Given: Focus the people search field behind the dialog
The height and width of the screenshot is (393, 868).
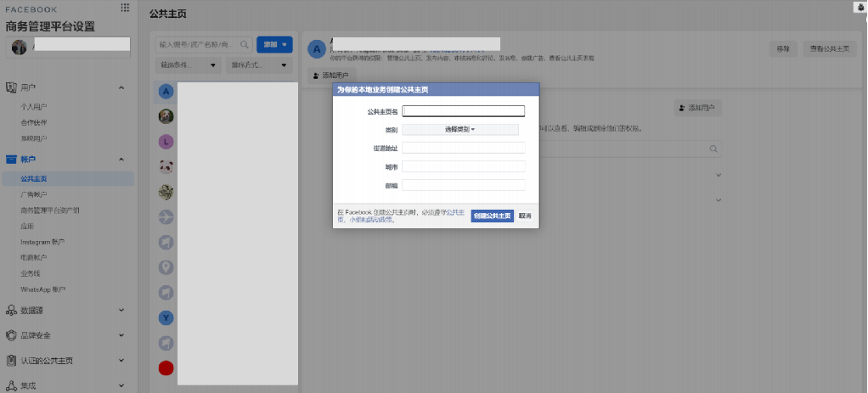Looking at the screenshot, I should click(628, 149).
